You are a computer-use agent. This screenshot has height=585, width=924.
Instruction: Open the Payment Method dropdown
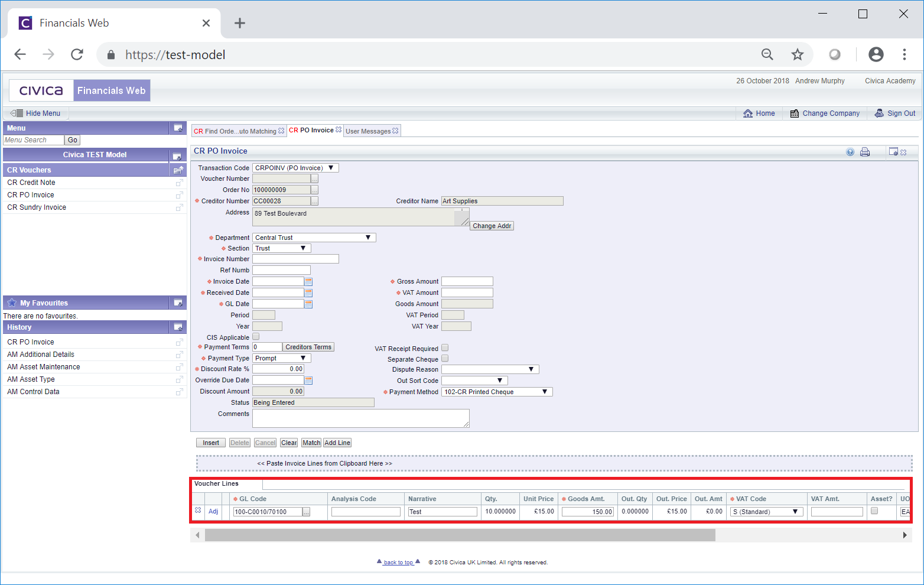point(497,392)
